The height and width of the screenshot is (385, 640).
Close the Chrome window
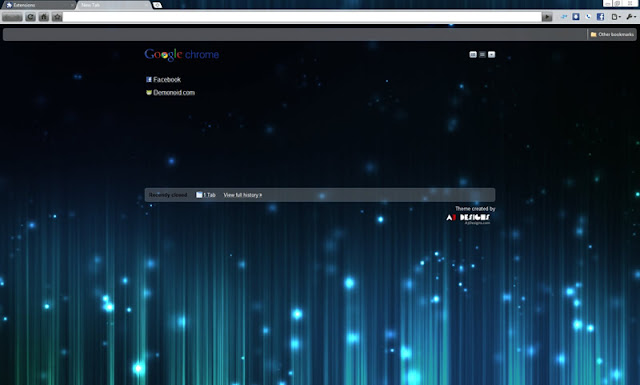(x=631, y=3)
